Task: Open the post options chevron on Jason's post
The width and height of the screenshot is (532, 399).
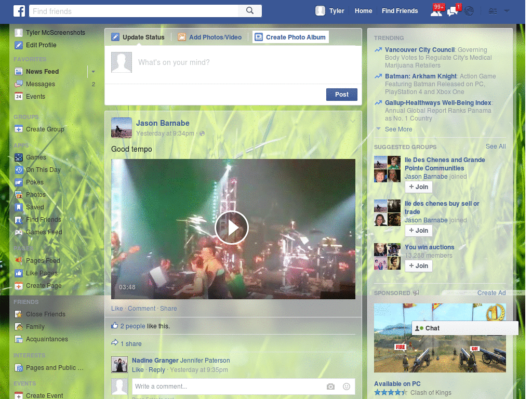Action: (353, 121)
